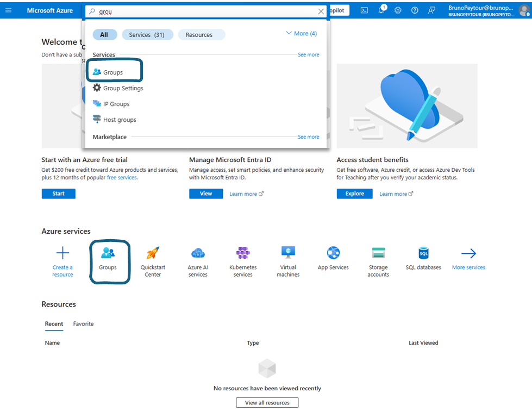Select the All filter pill
532x411 pixels.
tap(104, 35)
